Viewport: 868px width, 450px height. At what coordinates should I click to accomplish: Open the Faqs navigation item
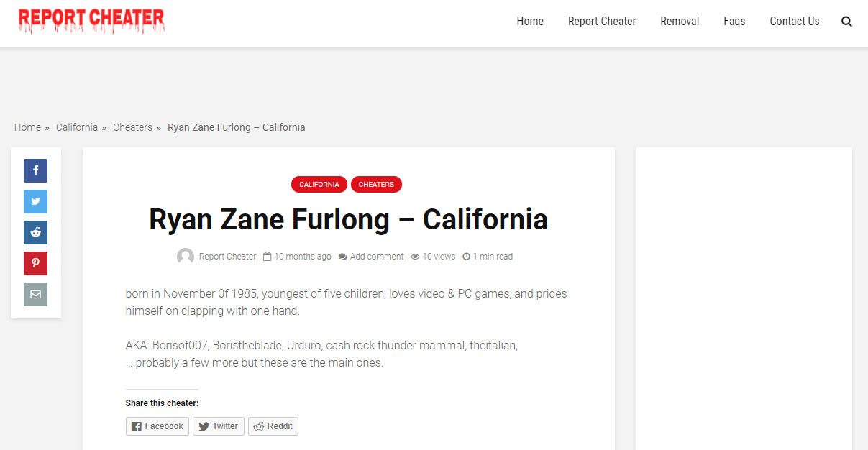(x=734, y=22)
